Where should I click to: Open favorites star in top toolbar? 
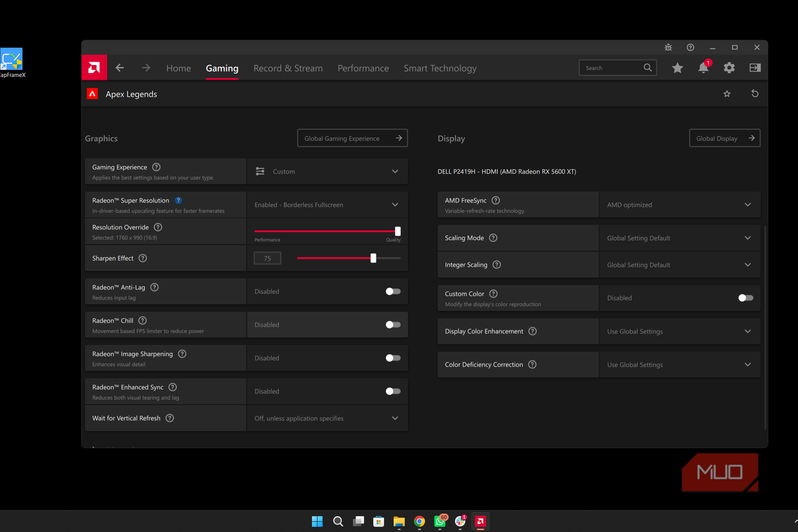pyautogui.click(x=678, y=68)
